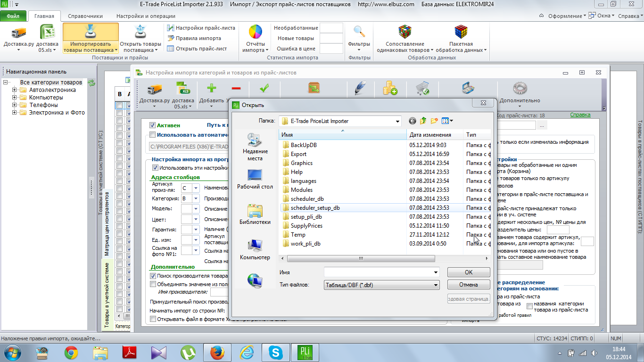This screenshot has width=644, height=362.
Task: Toggle the Активен checkbox
Action: (x=153, y=125)
